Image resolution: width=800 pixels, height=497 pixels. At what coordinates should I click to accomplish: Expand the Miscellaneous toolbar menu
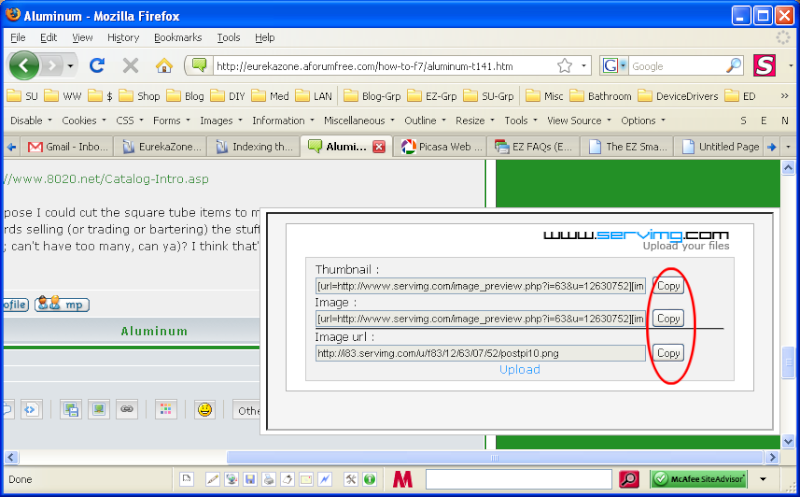point(359,120)
